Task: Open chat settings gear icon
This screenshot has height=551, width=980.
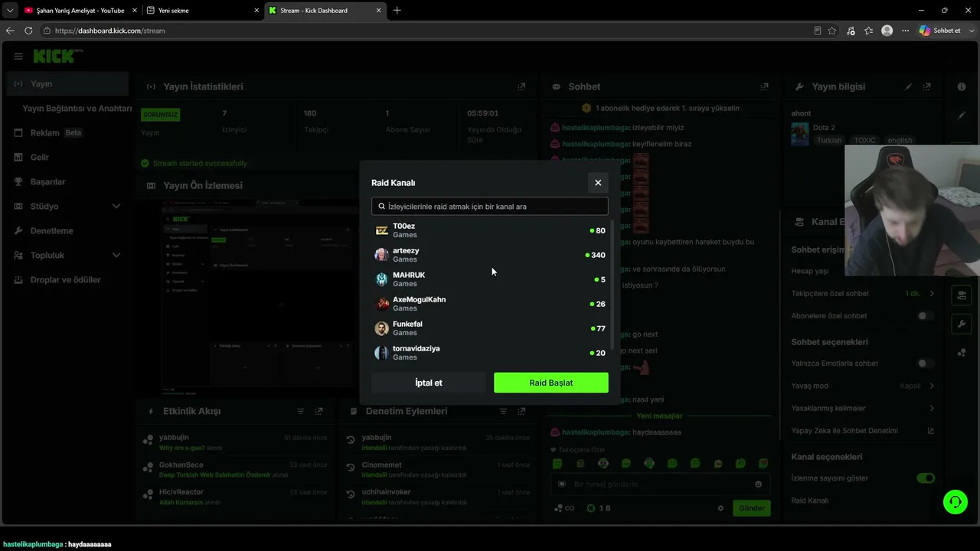Action: pos(720,508)
